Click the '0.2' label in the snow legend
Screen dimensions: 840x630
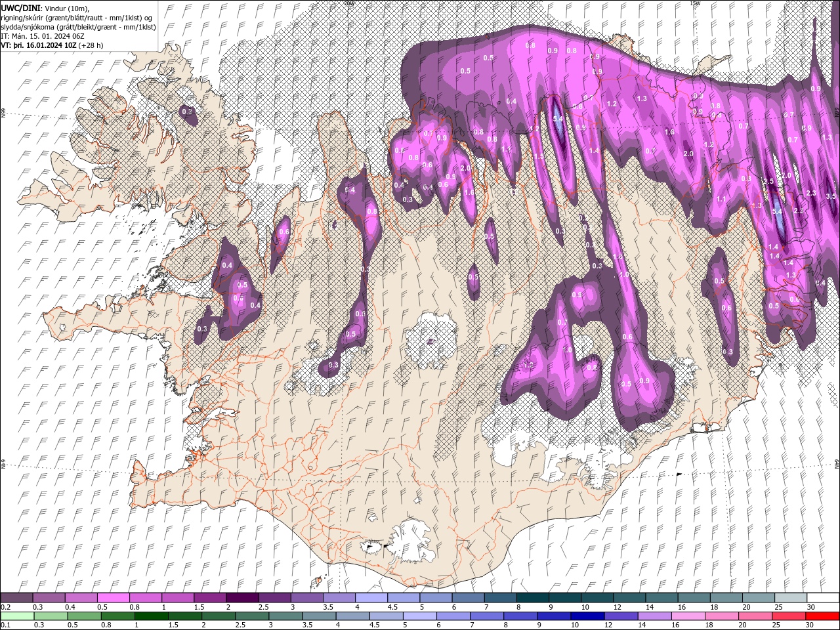(x=5, y=607)
